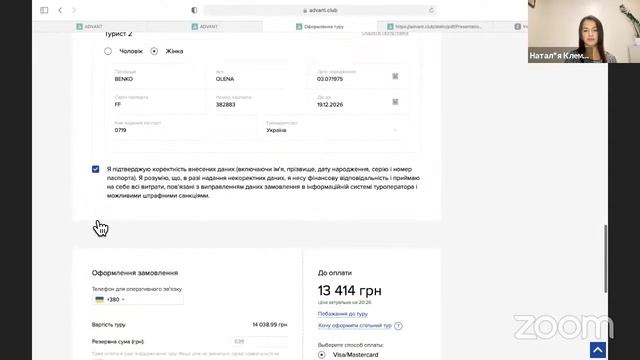Select the Чоловік radio button
Image resolution: width=640 pixels, height=360 pixels.
108,51
